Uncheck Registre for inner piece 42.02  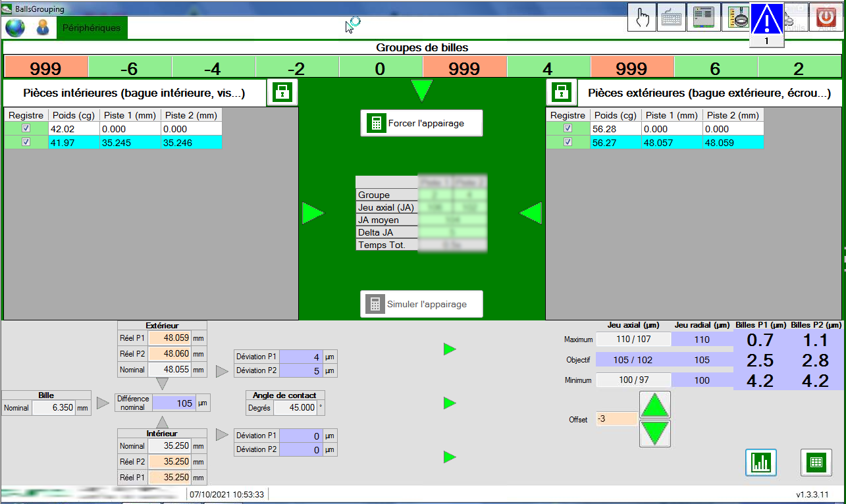pos(26,129)
